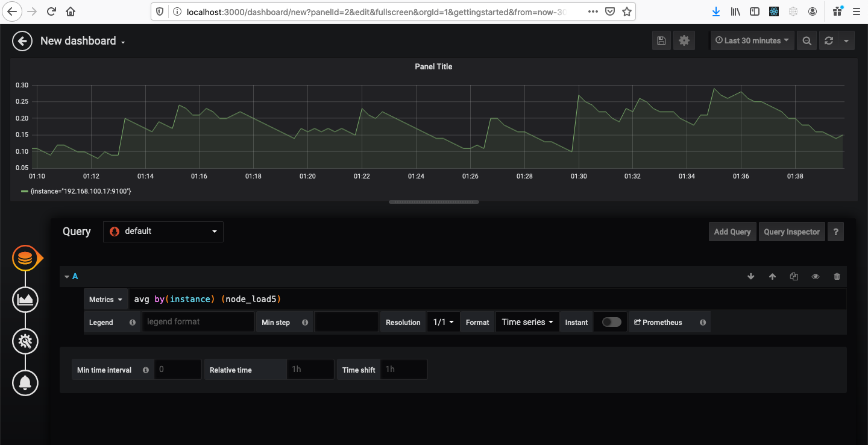Image resolution: width=868 pixels, height=445 pixels.
Task: Choose the default data source dropdown
Action: click(163, 232)
